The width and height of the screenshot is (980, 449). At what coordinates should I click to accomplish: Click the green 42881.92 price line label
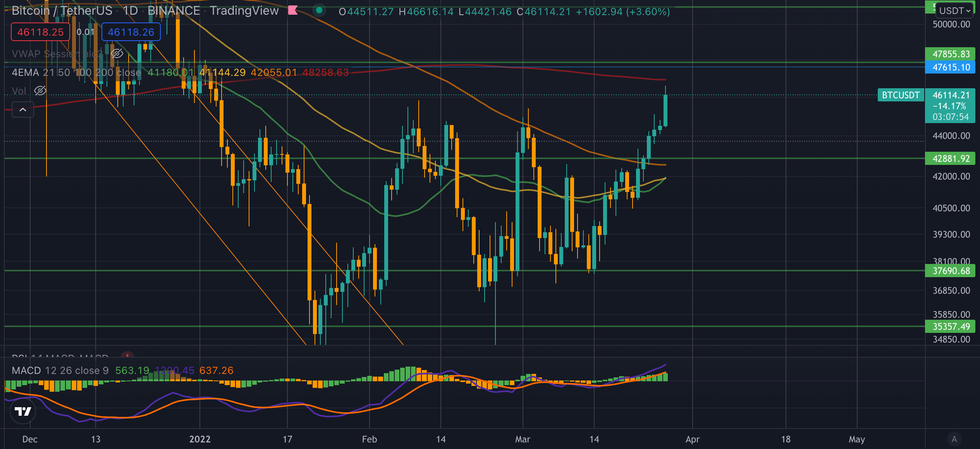point(950,158)
